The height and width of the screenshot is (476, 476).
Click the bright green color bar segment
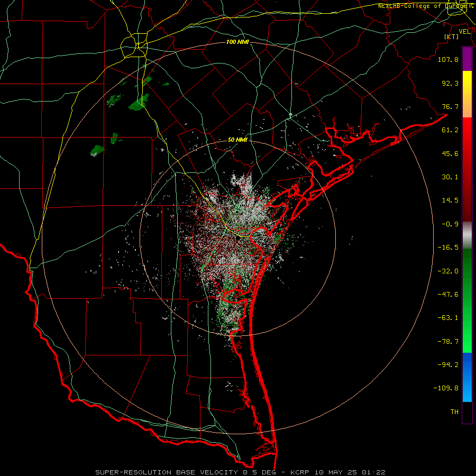467,300
